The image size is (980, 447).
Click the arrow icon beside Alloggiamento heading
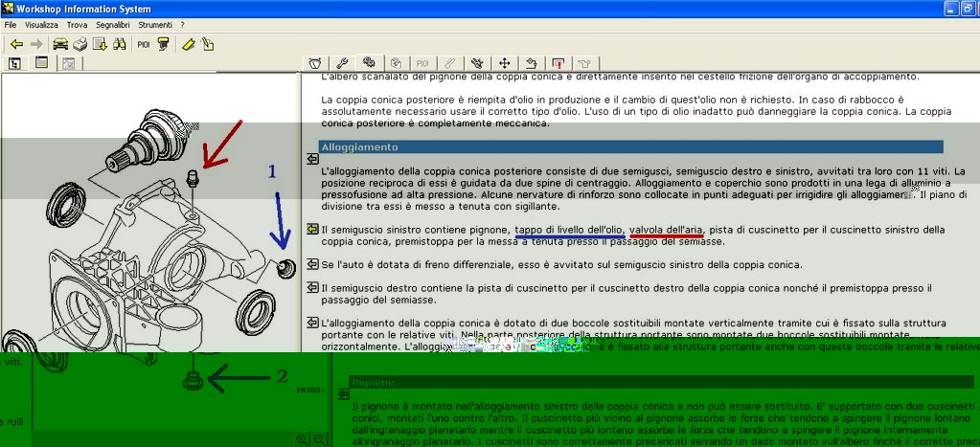pyautogui.click(x=313, y=159)
